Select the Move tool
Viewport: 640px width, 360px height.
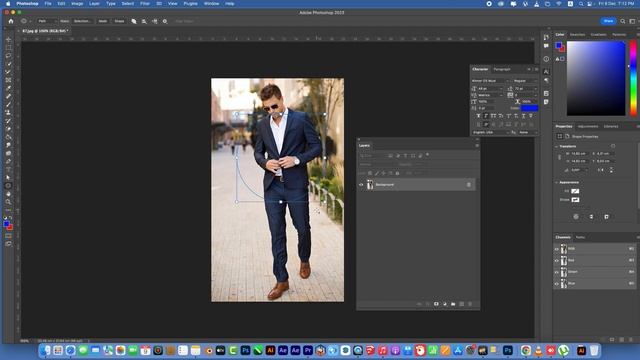coord(9,40)
